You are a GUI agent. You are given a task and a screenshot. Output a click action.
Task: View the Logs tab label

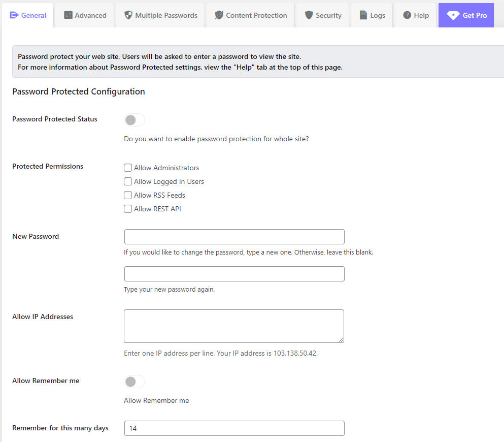[378, 15]
